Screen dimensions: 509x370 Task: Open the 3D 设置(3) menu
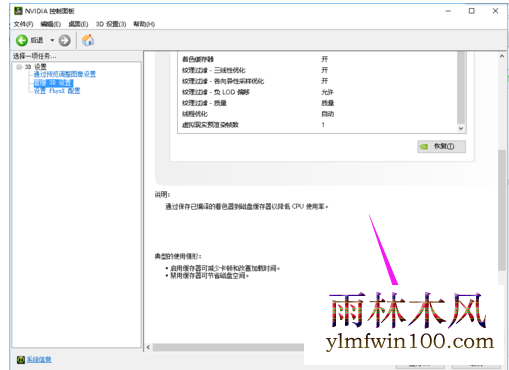tap(111, 24)
